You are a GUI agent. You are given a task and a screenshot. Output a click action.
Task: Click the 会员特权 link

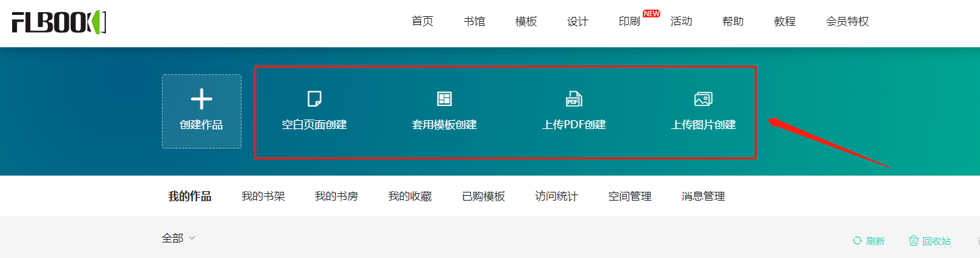coord(847,21)
